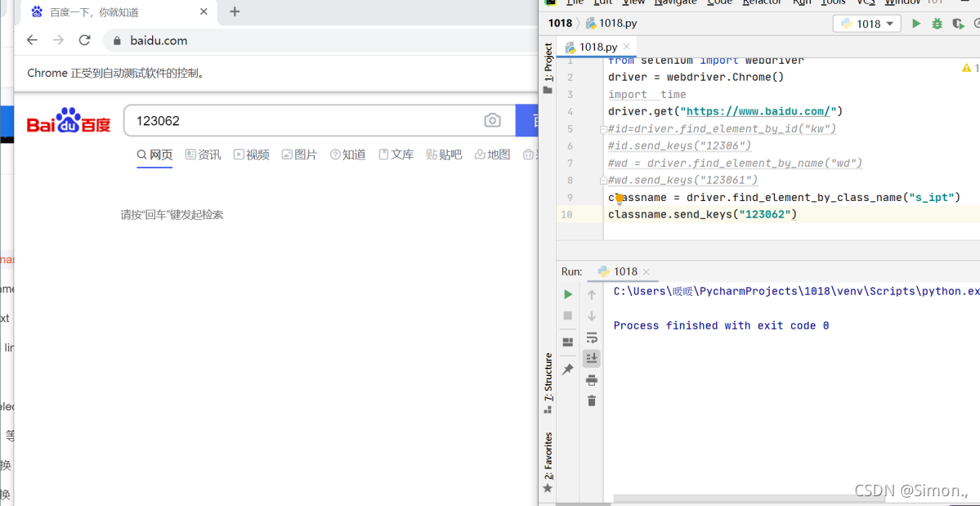The height and width of the screenshot is (506, 980).
Task: Click the restore layout icon in the Run panel
Action: click(x=568, y=343)
